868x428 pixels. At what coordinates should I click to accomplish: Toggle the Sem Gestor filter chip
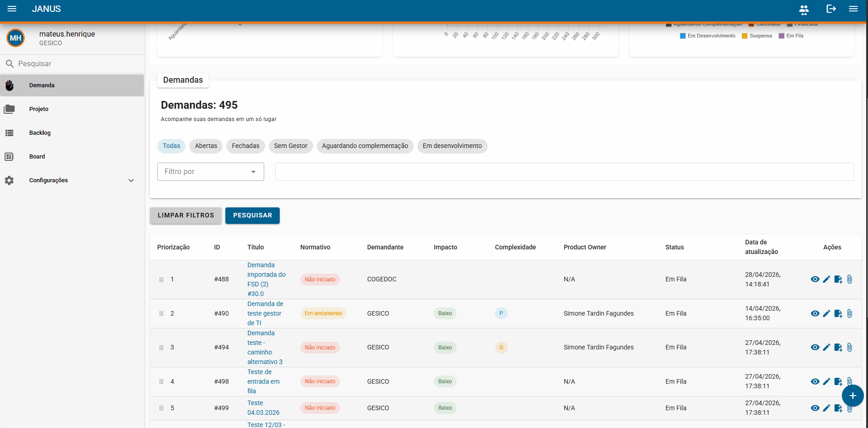[291, 146]
